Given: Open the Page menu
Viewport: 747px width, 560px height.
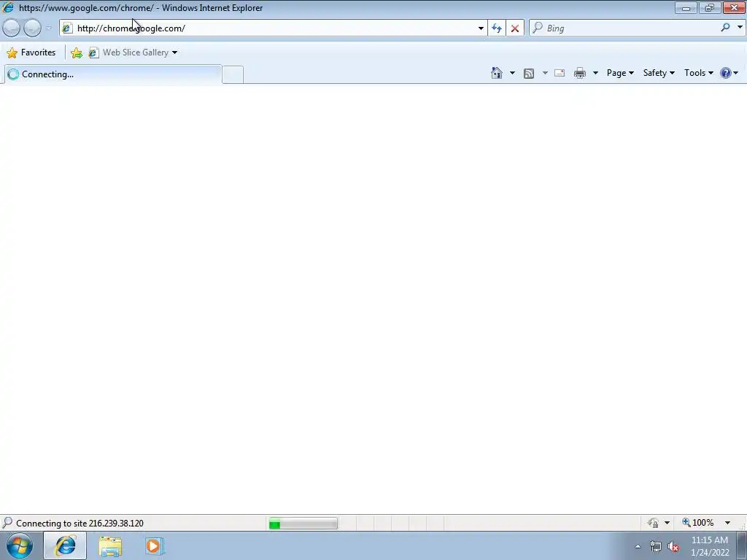Looking at the screenshot, I should (x=620, y=73).
